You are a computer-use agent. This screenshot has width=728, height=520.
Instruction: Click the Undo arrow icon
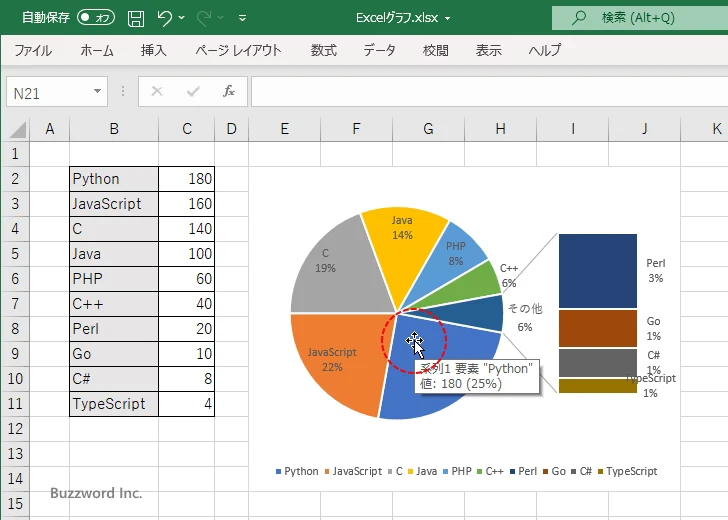point(166,17)
